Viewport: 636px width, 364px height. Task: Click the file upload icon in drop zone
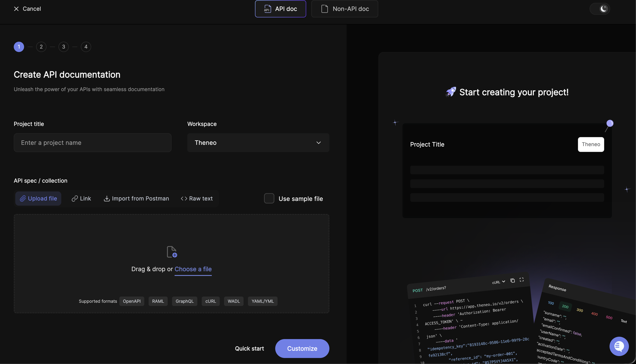172,252
